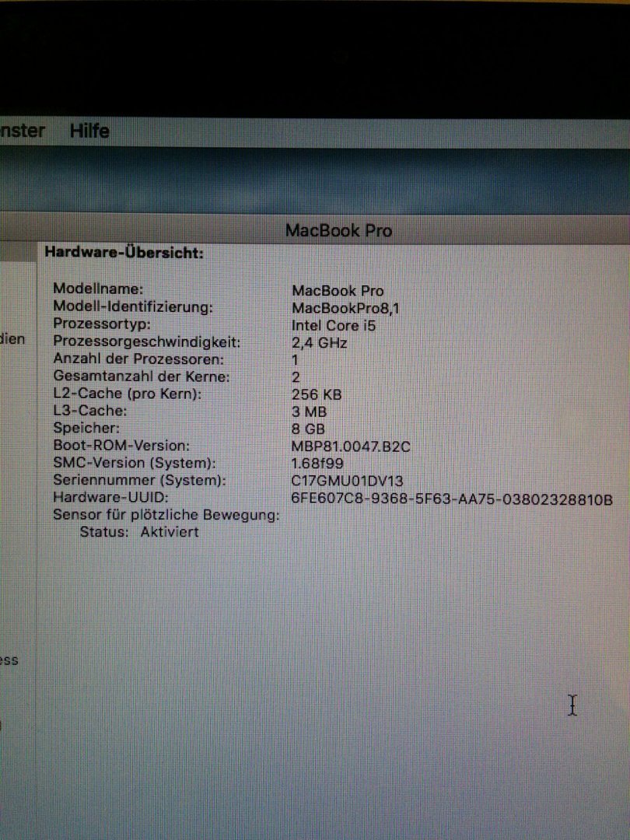The width and height of the screenshot is (630, 840).
Task: Select the Gesamtanzahl der Kerne label
Action: click(x=142, y=376)
